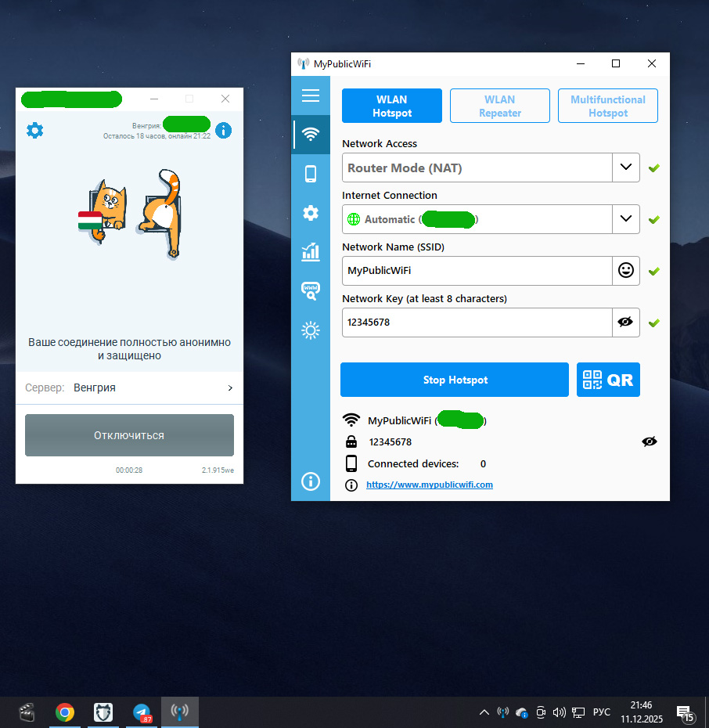Click the info icon beside website link
The image size is (709, 728).
point(351,485)
